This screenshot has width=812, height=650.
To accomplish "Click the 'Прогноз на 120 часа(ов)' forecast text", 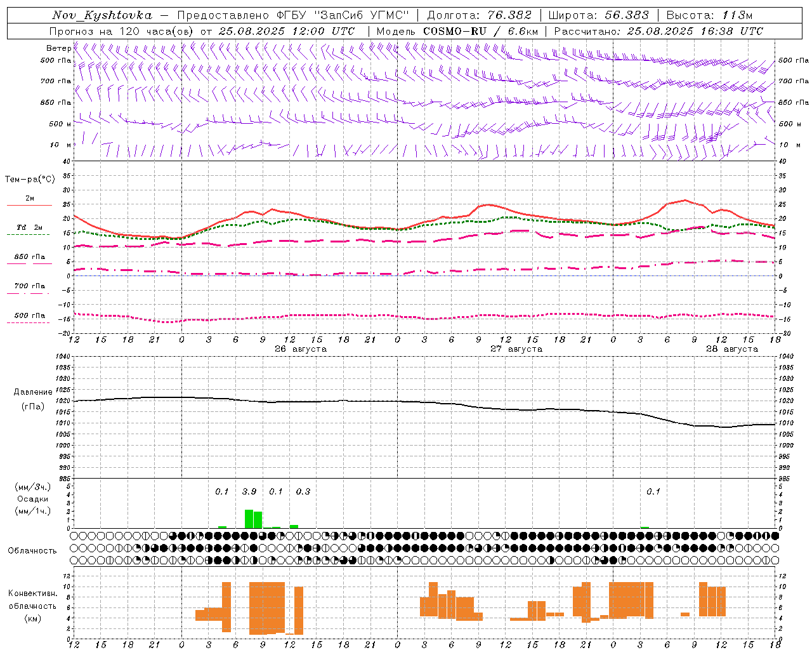I will (122, 31).
